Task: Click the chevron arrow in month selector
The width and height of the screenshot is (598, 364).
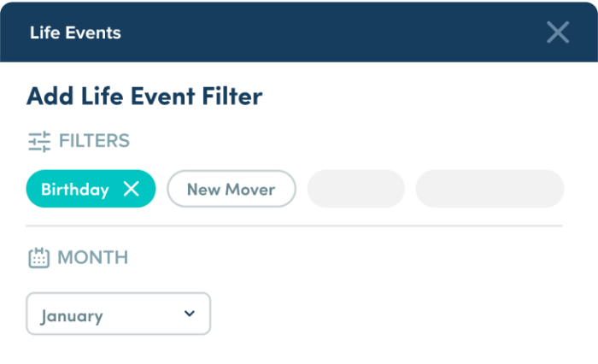Action: coord(190,314)
